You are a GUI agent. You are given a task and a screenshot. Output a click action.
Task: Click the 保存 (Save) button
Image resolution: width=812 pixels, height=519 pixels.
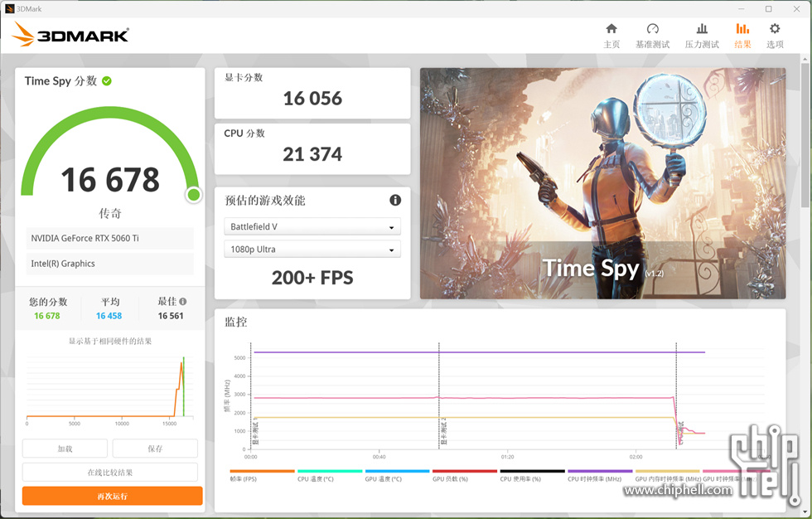155,449
